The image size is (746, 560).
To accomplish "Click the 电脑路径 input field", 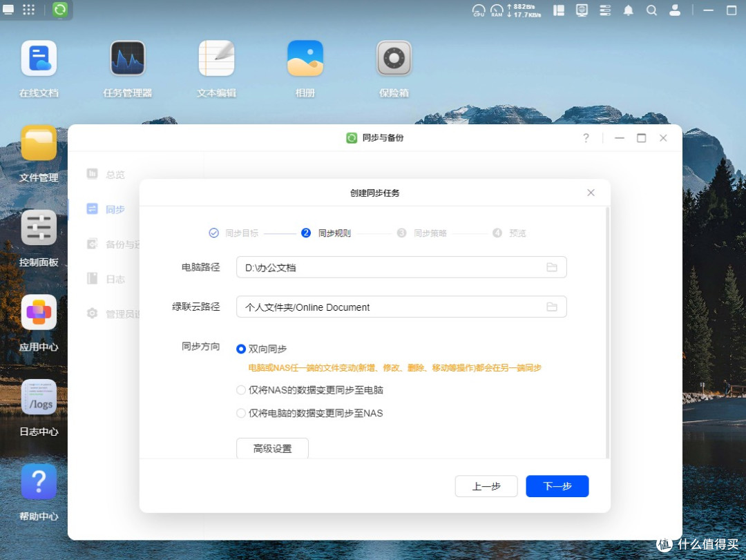I will pyautogui.click(x=401, y=267).
